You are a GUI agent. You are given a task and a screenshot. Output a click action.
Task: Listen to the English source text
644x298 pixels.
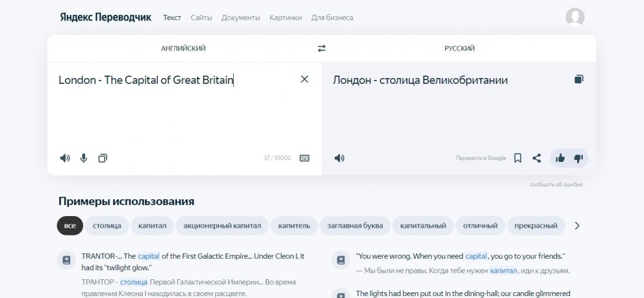coord(64,158)
